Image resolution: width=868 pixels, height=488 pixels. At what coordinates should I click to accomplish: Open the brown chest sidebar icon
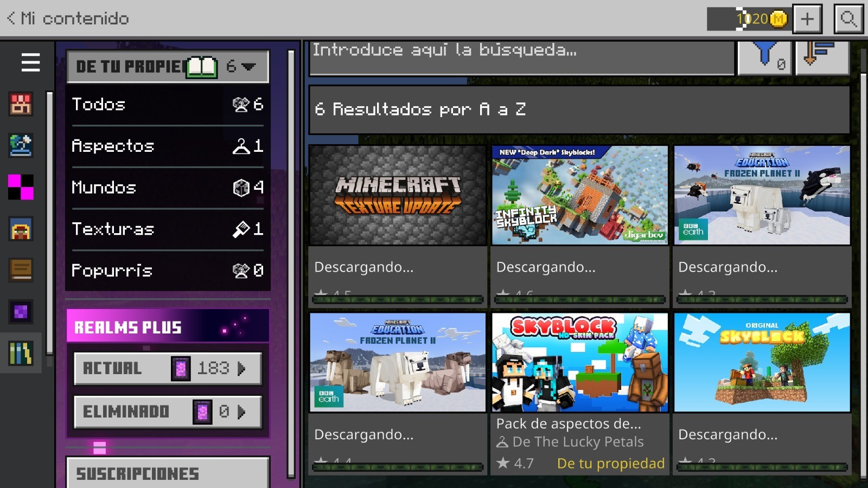21,270
